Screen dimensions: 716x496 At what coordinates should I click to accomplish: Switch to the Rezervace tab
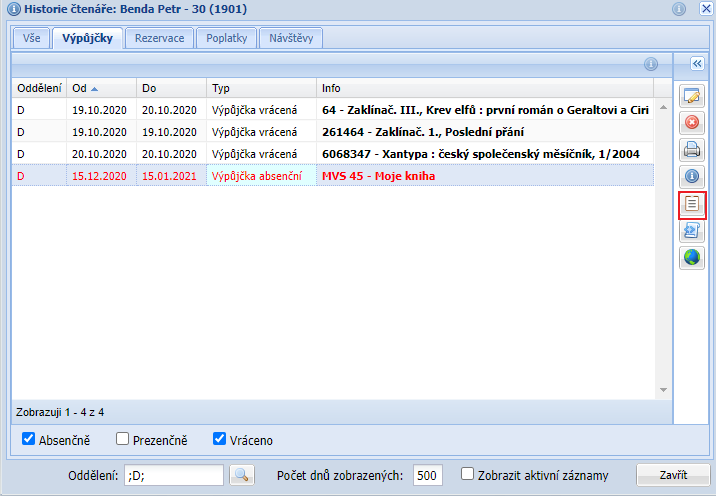(x=159, y=38)
